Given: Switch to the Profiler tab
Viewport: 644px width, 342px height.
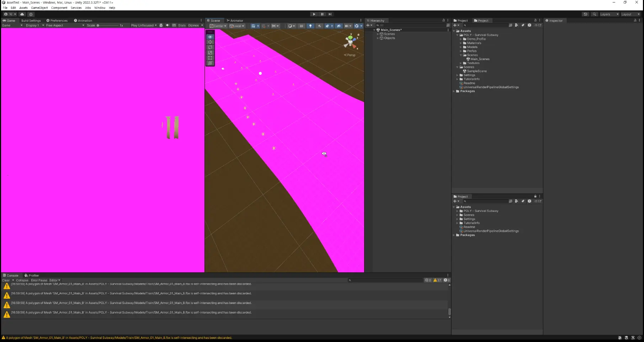Looking at the screenshot, I should pyautogui.click(x=32, y=276).
